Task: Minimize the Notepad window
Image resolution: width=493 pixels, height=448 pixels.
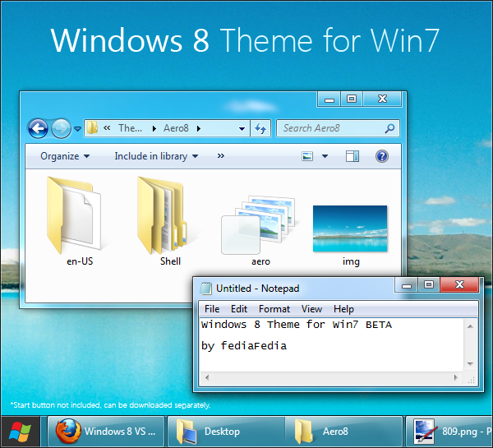Action: click(x=406, y=285)
